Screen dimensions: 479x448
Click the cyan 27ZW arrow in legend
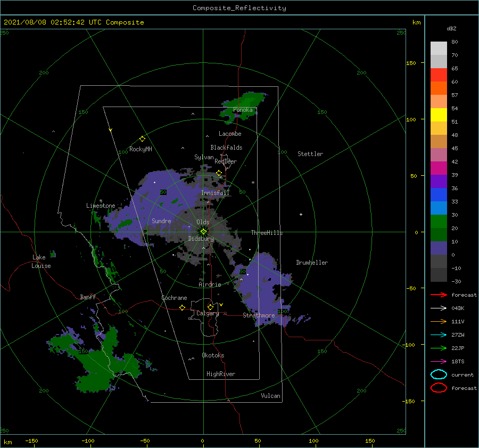[x=439, y=335]
